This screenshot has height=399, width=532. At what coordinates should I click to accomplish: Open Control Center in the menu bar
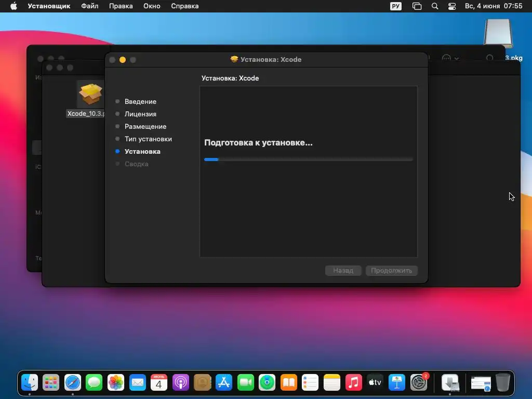pyautogui.click(x=451, y=6)
